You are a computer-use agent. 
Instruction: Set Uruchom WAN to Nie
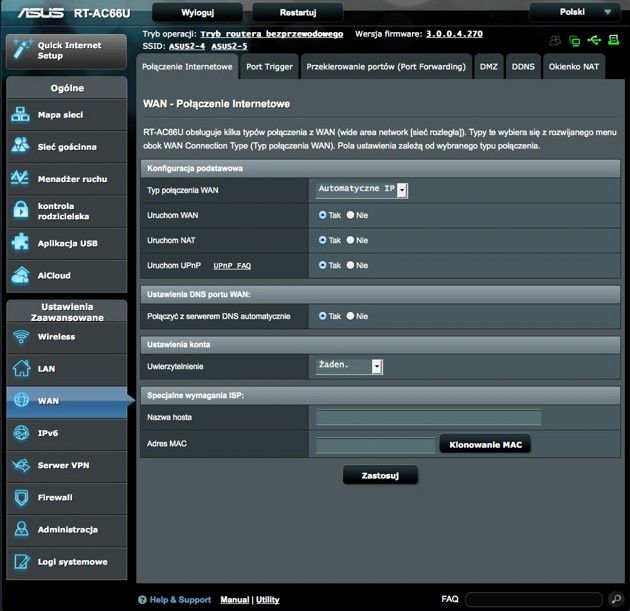point(350,215)
